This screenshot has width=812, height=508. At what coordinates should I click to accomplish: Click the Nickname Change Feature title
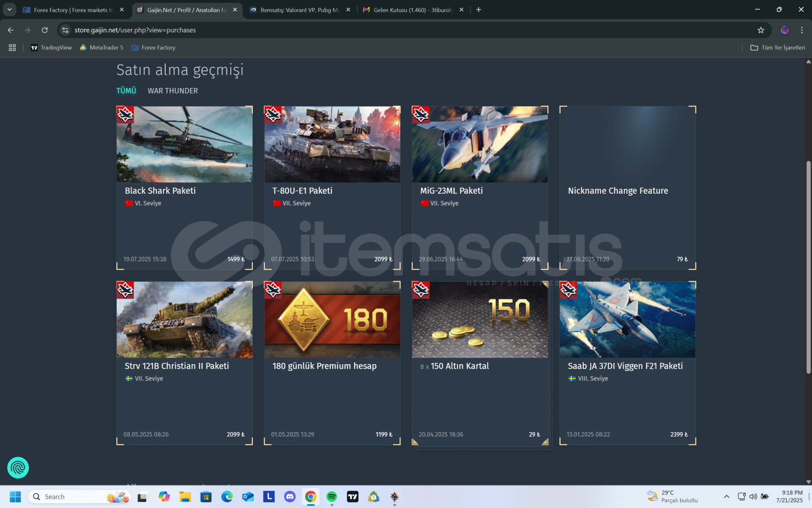click(618, 190)
